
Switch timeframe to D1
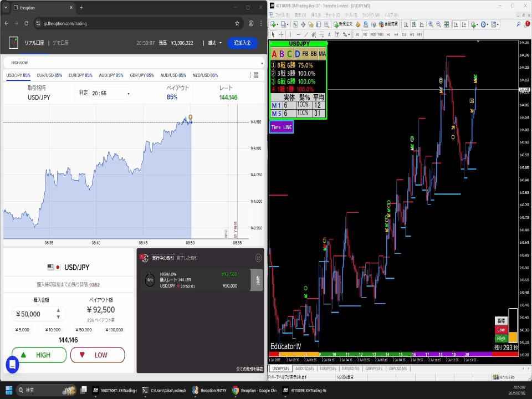tap(404, 34)
